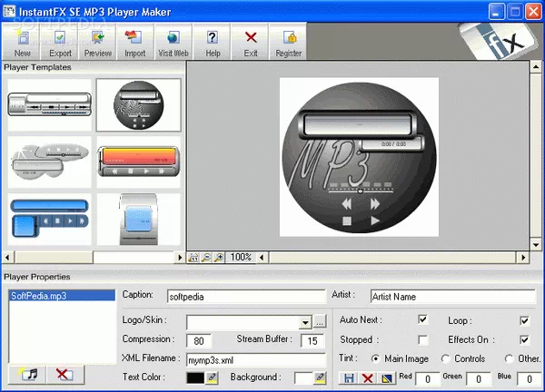Click the black Text Color swatch

[x=194, y=377]
